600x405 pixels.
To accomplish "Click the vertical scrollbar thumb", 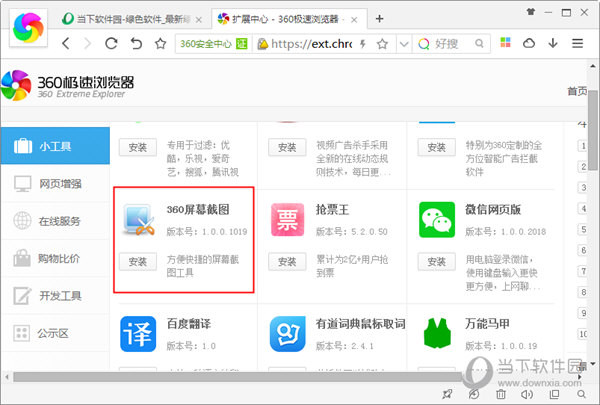I will 593,130.
